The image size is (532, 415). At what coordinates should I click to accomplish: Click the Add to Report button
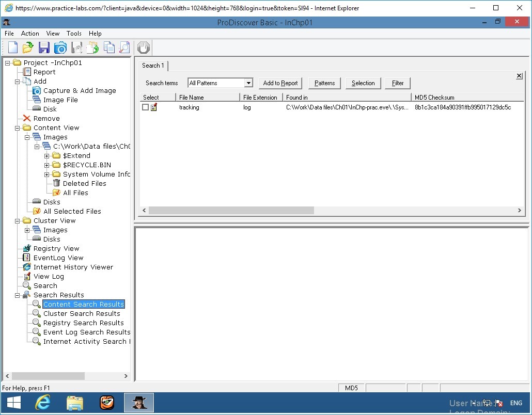(280, 83)
